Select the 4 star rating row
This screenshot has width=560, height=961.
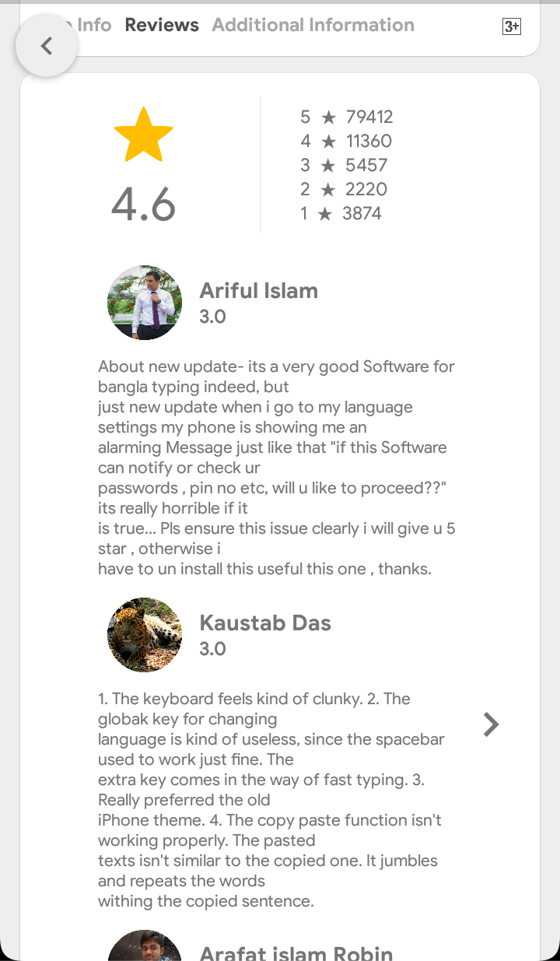(x=346, y=141)
